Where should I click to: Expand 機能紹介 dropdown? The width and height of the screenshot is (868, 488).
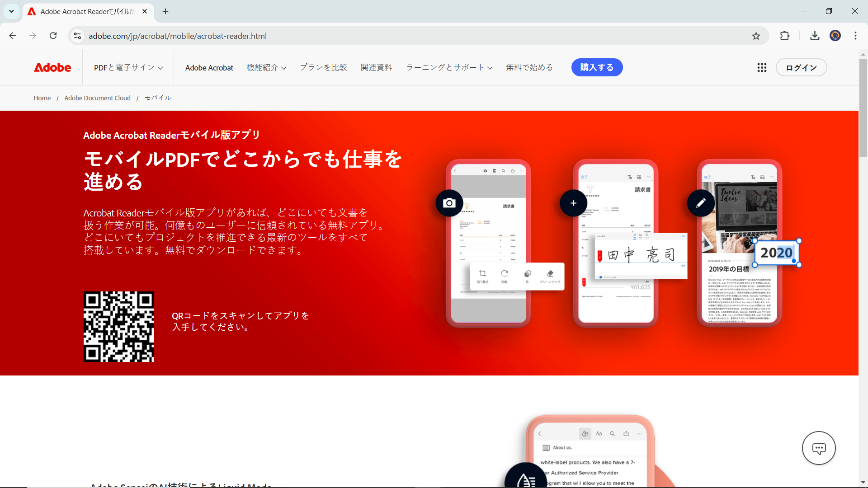(266, 68)
